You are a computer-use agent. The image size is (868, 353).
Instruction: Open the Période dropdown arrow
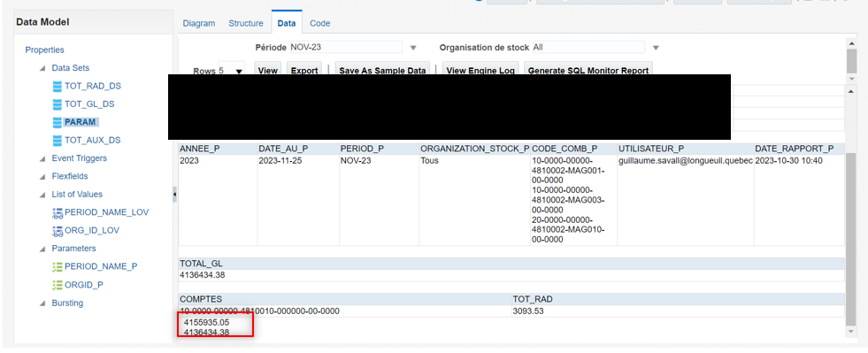pyautogui.click(x=413, y=48)
